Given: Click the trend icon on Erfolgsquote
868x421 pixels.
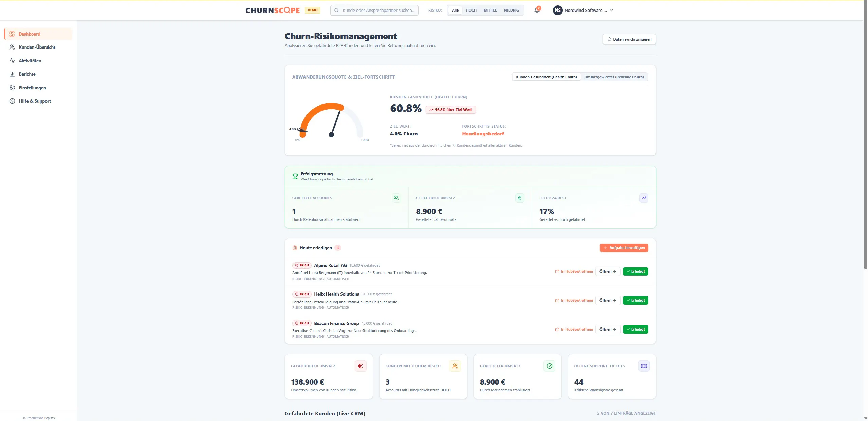Looking at the screenshot, I should point(644,198).
